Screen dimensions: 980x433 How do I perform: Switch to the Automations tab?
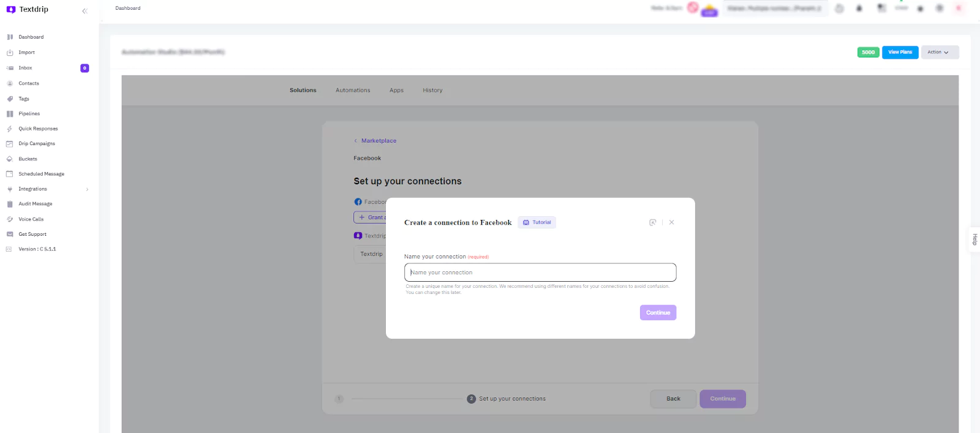[353, 91]
